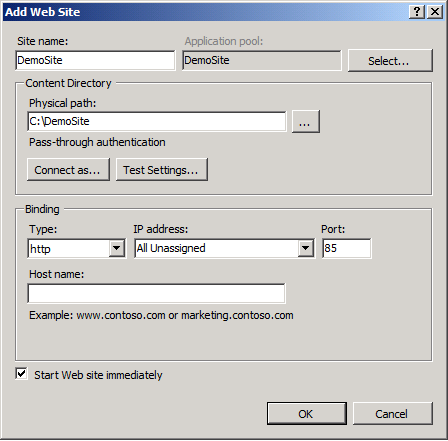The height and width of the screenshot is (441, 448).
Task: Click the All Unassigned IP address text
Action: 171,248
